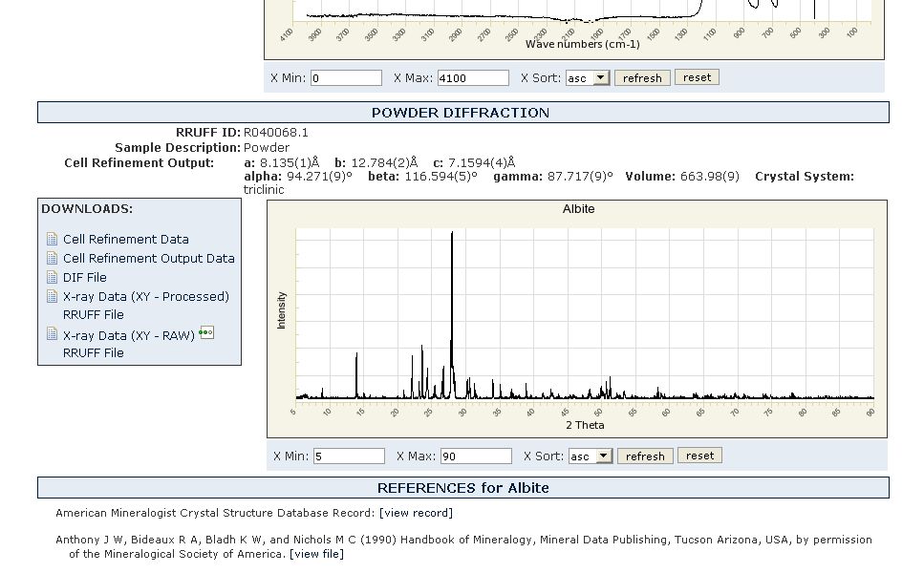The height and width of the screenshot is (573, 924).
Task: Click the diffraction X Min field showing 5
Action: coord(349,456)
